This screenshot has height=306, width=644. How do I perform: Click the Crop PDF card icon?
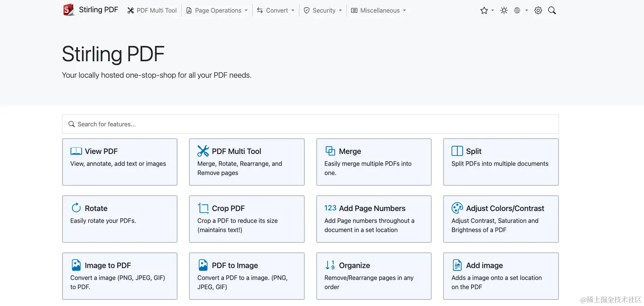click(203, 208)
